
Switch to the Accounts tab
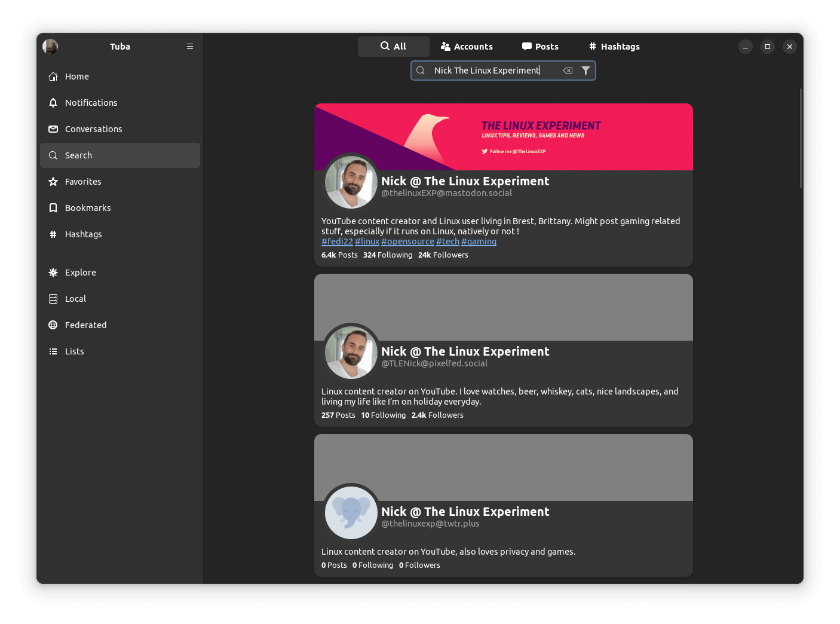[x=467, y=46]
